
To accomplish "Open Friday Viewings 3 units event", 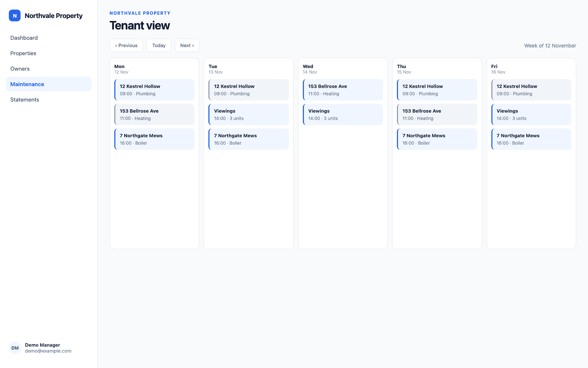I will [531, 114].
